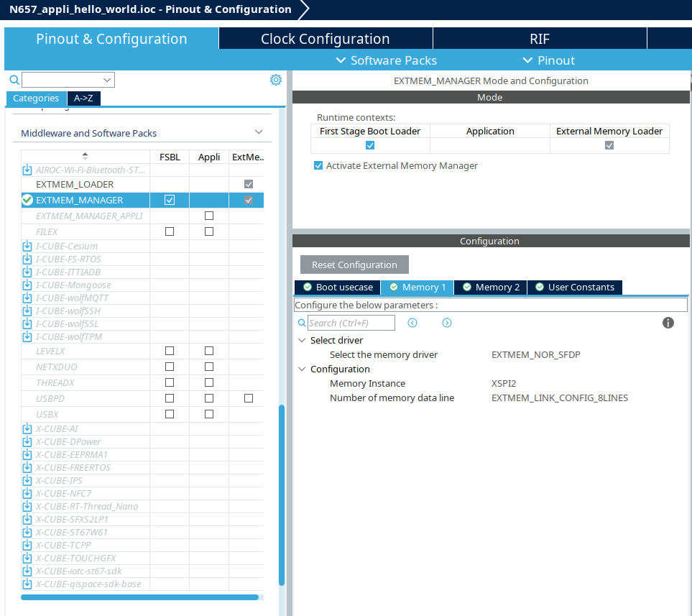
Task: Check USBPD ExtMem checkbox
Action: tap(249, 398)
